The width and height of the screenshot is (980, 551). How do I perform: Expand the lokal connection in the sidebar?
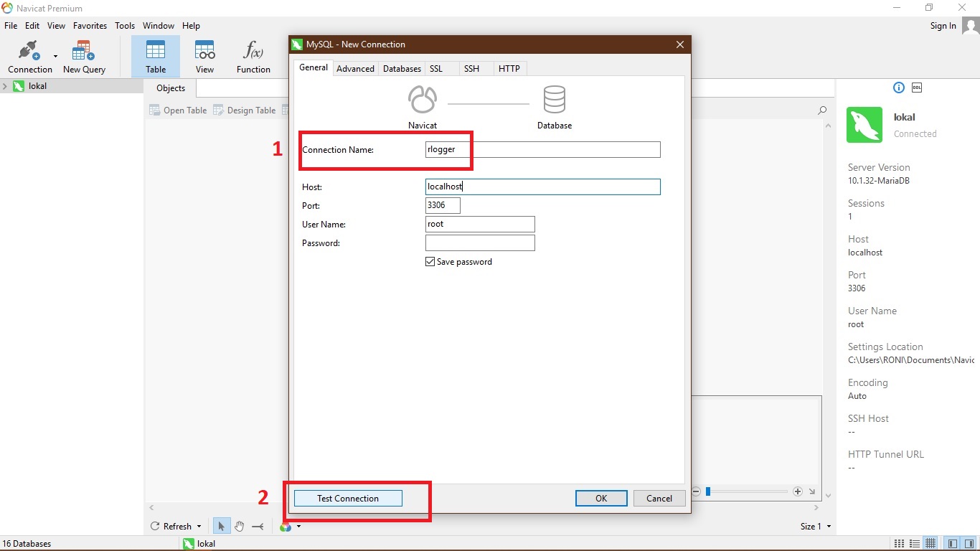[x=6, y=85]
